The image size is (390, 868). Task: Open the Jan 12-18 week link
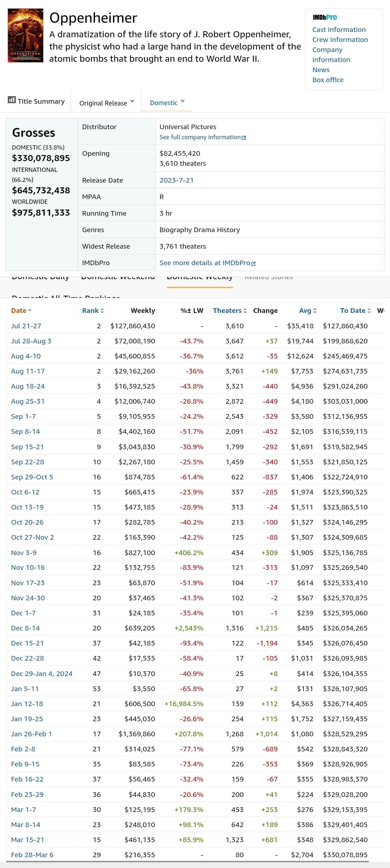pos(27,704)
